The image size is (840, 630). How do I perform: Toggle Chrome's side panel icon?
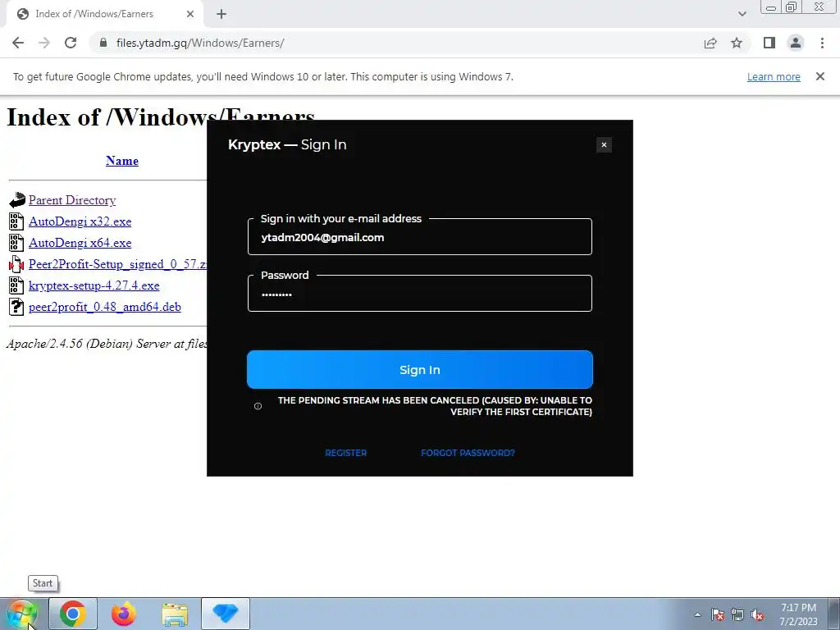(769, 43)
